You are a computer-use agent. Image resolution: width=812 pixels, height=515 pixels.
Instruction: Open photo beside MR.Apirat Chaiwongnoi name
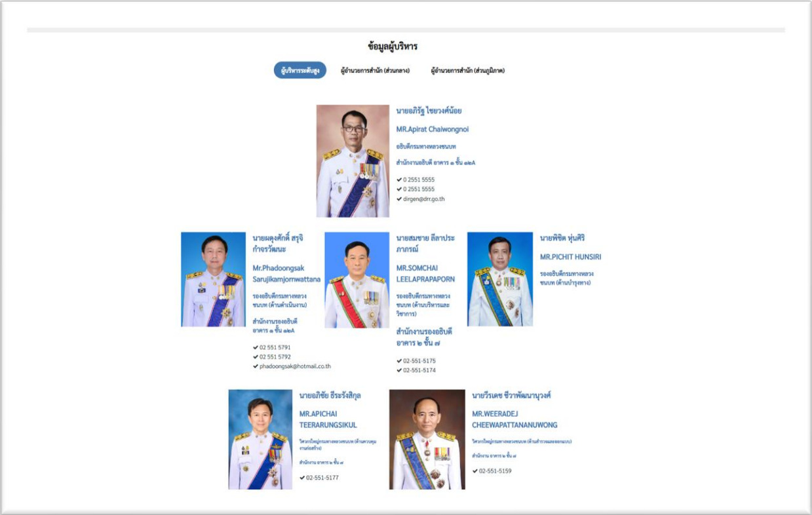pos(353,161)
